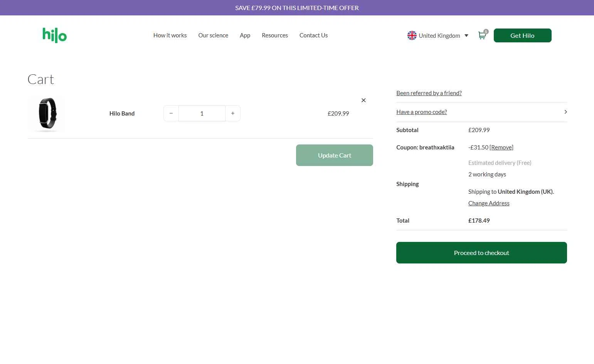The width and height of the screenshot is (594, 364).
Task: Open How it works menu
Action: pyautogui.click(x=170, y=35)
